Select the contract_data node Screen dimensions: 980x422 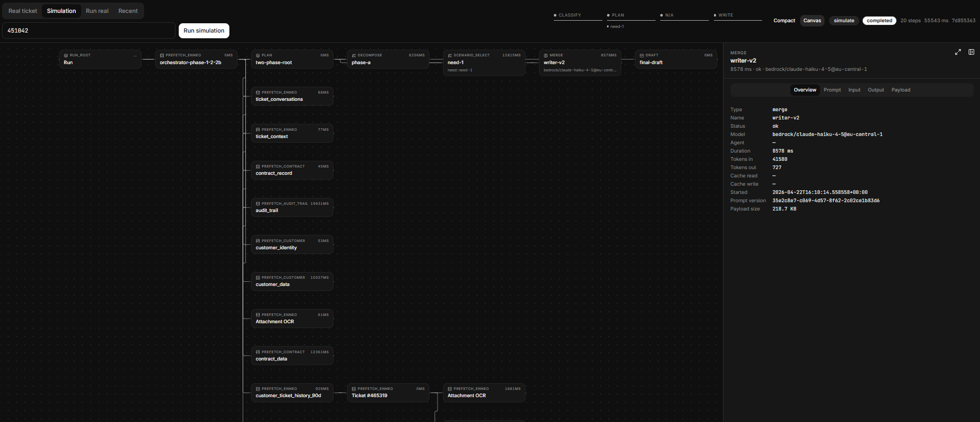[x=292, y=356]
